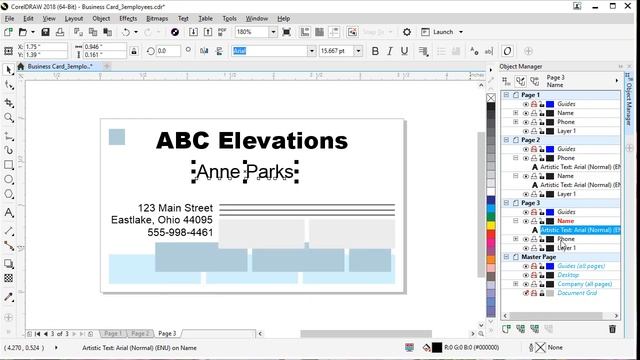Screen dimensions: 640x360
Task: Collapse the Page 1 tree node
Action: pos(506,95)
